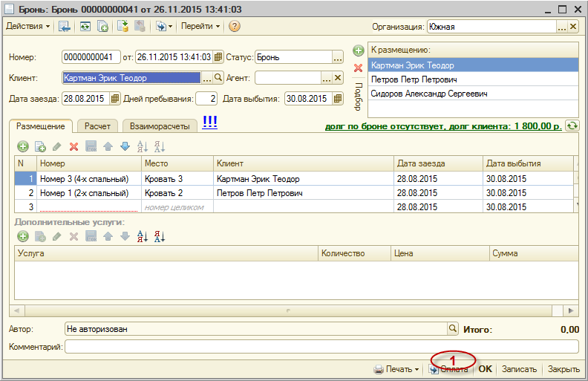Click the first toolbar icon after Действия
This screenshot has width=588, height=381.
[65, 26]
